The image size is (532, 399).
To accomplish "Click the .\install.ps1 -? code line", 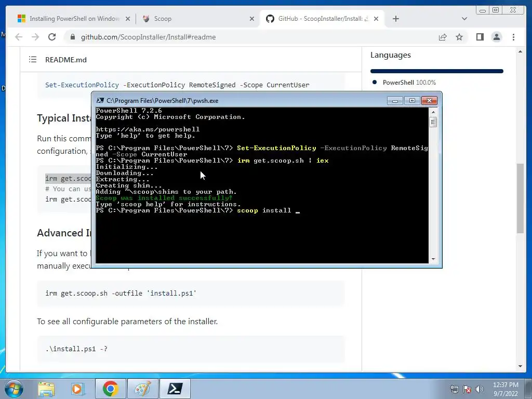I will tap(76, 349).
